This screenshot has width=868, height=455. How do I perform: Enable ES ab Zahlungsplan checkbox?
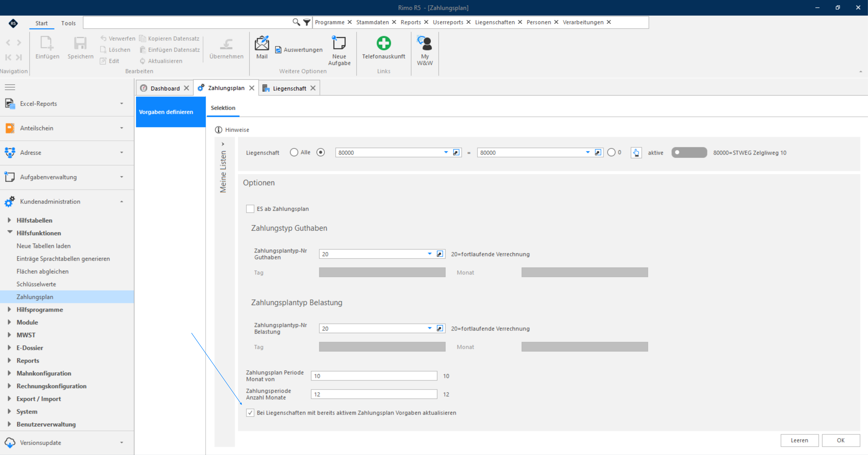(250, 209)
